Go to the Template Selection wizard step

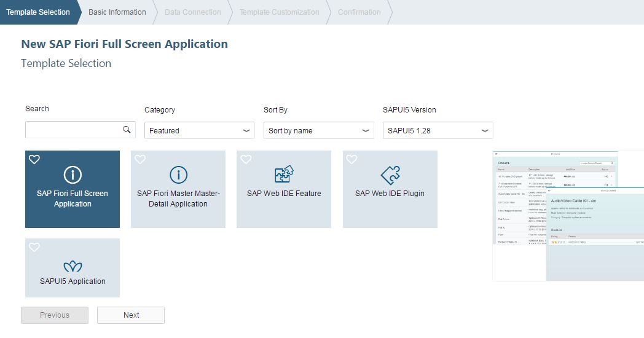pyautogui.click(x=38, y=12)
